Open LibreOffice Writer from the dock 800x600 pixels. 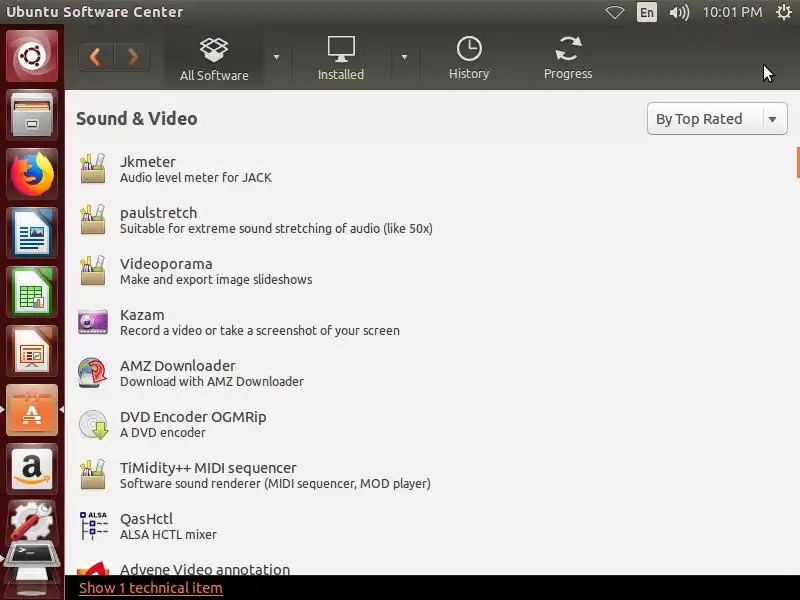32,233
